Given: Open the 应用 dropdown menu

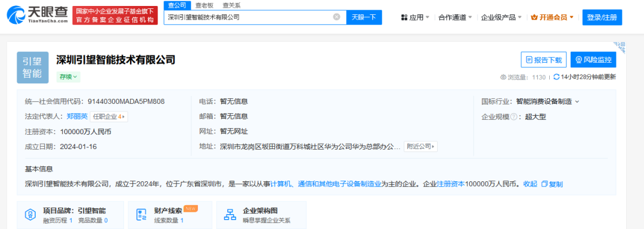Looking at the screenshot, I should (x=415, y=18).
